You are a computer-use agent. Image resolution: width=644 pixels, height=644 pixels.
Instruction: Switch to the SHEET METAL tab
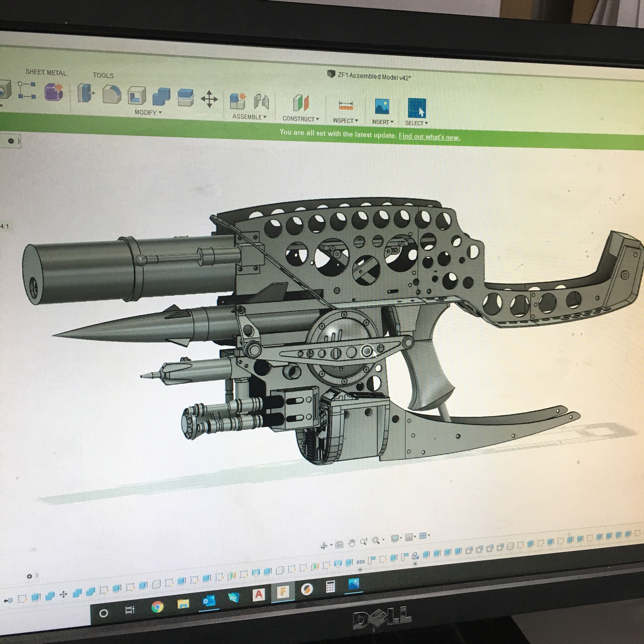[46, 72]
